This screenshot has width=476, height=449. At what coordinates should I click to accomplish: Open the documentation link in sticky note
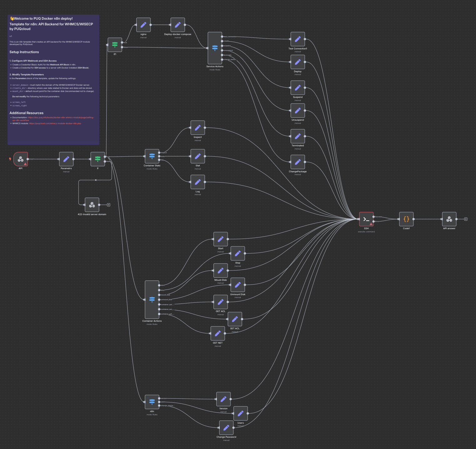coord(53,119)
